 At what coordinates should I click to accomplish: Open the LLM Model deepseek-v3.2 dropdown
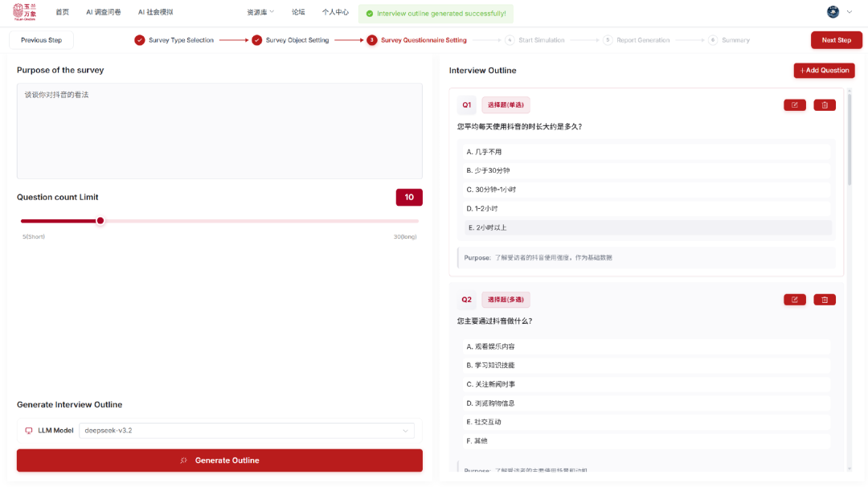pos(246,431)
